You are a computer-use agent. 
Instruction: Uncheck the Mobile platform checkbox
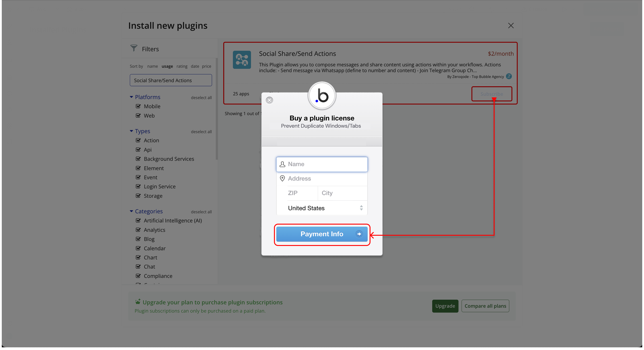(x=138, y=106)
